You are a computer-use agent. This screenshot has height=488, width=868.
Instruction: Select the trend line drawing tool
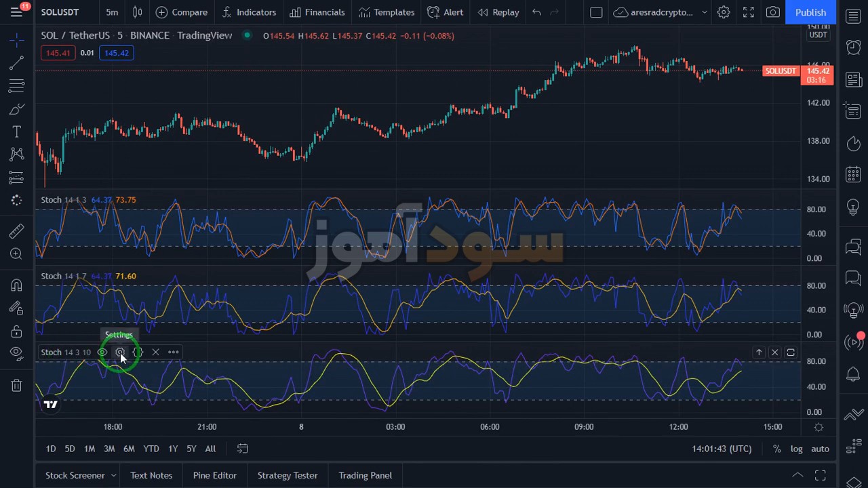pyautogui.click(x=16, y=63)
